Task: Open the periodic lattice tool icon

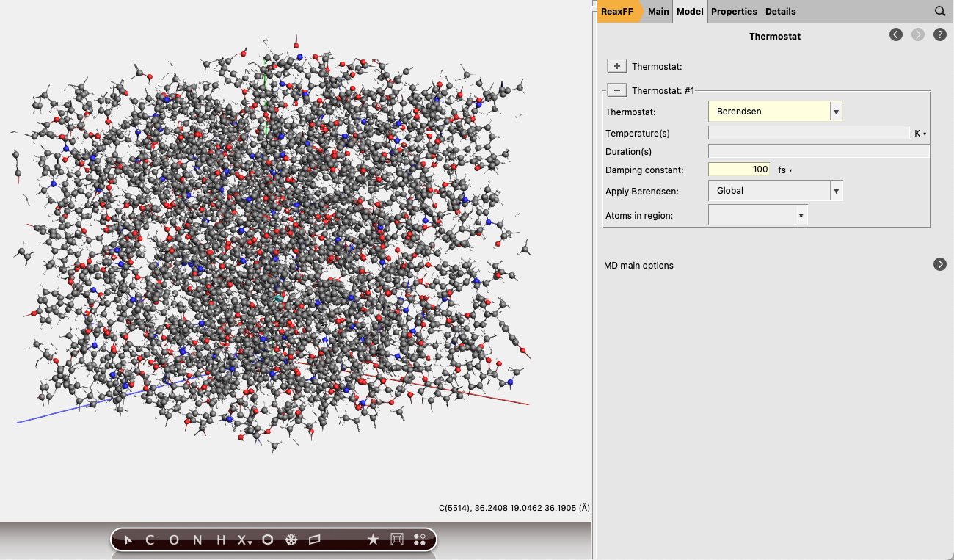Action: point(396,539)
